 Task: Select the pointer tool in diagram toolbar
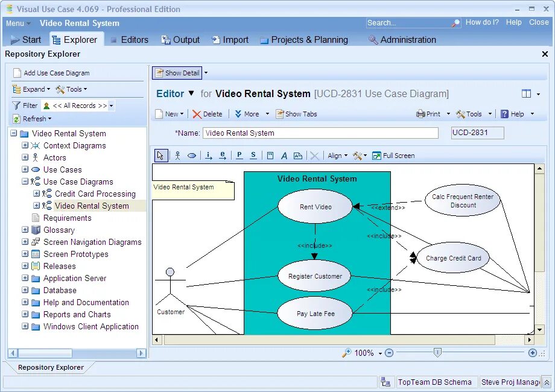(x=161, y=156)
